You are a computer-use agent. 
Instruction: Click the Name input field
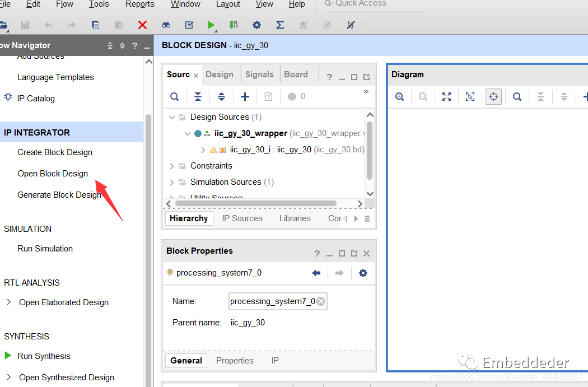click(273, 301)
